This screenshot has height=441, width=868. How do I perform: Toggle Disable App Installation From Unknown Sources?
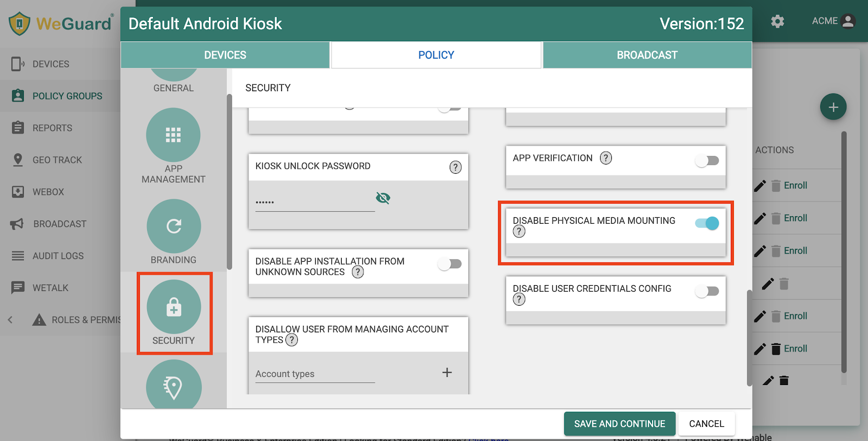point(450,264)
